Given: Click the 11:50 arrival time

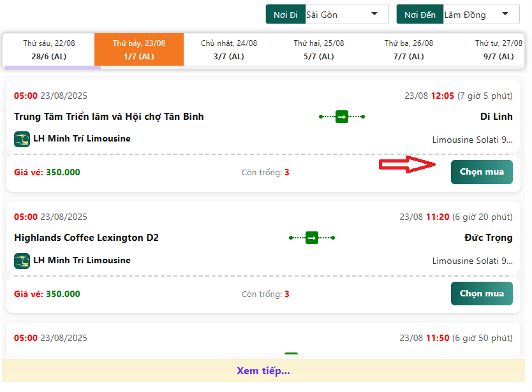Looking at the screenshot, I should (438, 338).
